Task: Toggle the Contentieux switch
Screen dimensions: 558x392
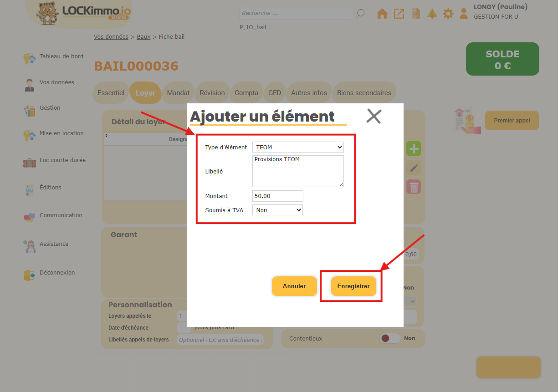Action: click(x=390, y=338)
